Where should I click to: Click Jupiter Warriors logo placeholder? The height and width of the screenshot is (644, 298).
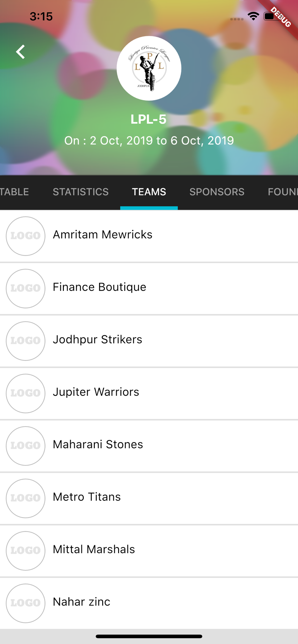(x=25, y=393)
